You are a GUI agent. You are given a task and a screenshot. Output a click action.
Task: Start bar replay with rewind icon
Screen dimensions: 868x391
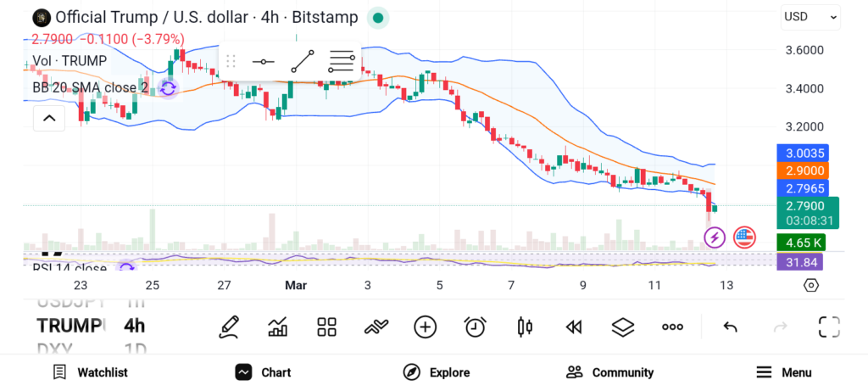[x=574, y=327]
